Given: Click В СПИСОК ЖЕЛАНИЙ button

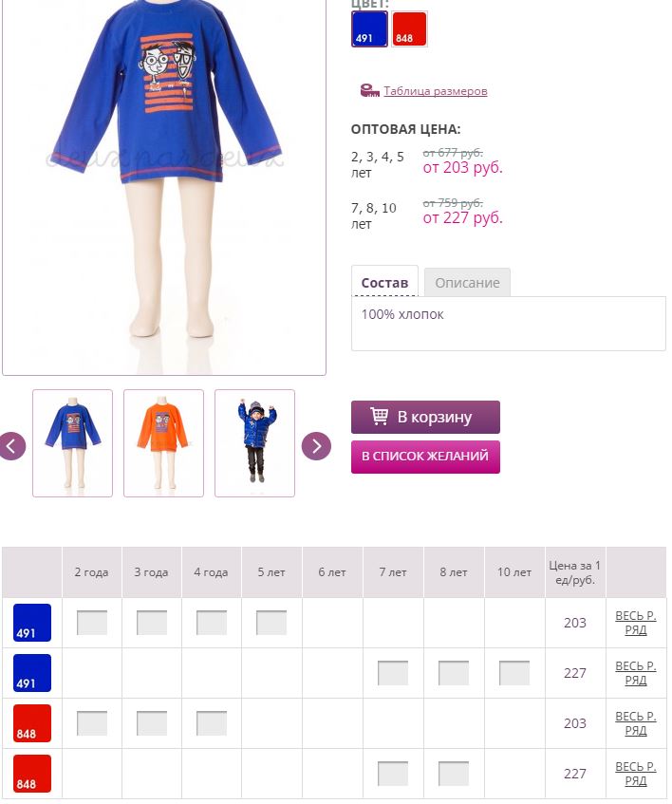Looking at the screenshot, I should point(425,457).
